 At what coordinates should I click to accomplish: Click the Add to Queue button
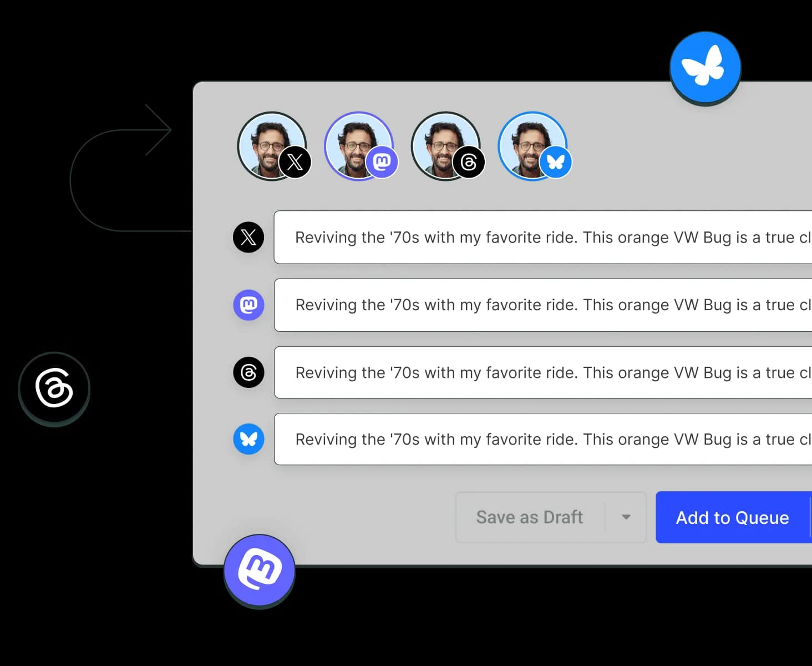(x=732, y=517)
